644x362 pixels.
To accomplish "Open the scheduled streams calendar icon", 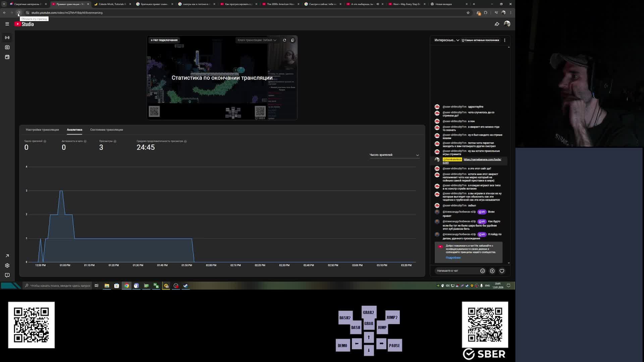I will 7,57.
